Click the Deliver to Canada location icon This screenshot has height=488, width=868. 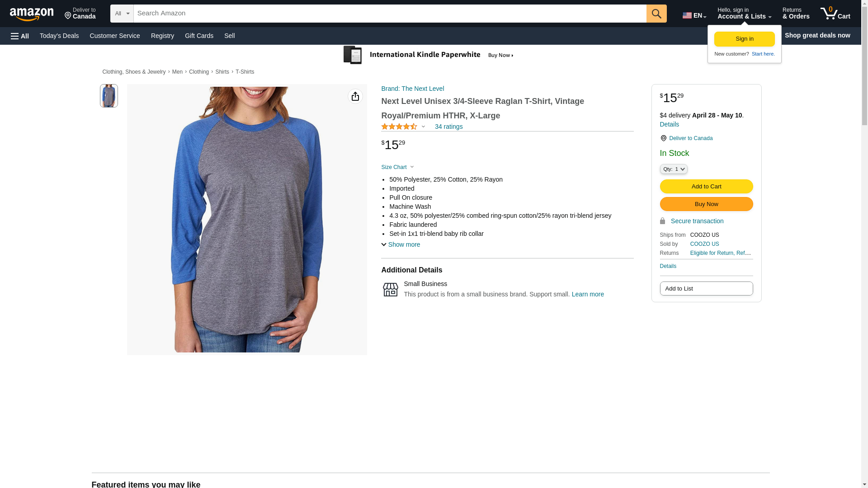[x=663, y=138]
